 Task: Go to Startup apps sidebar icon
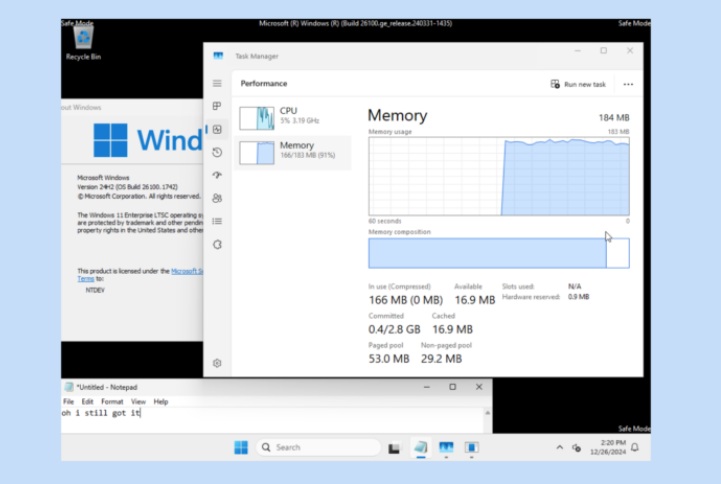point(217,175)
